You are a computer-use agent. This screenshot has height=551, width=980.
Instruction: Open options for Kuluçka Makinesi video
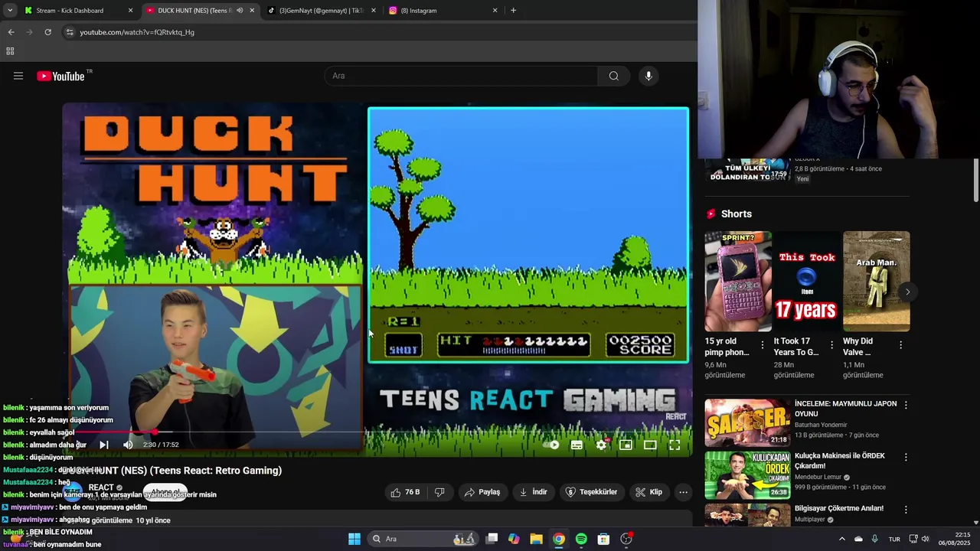tap(906, 457)
